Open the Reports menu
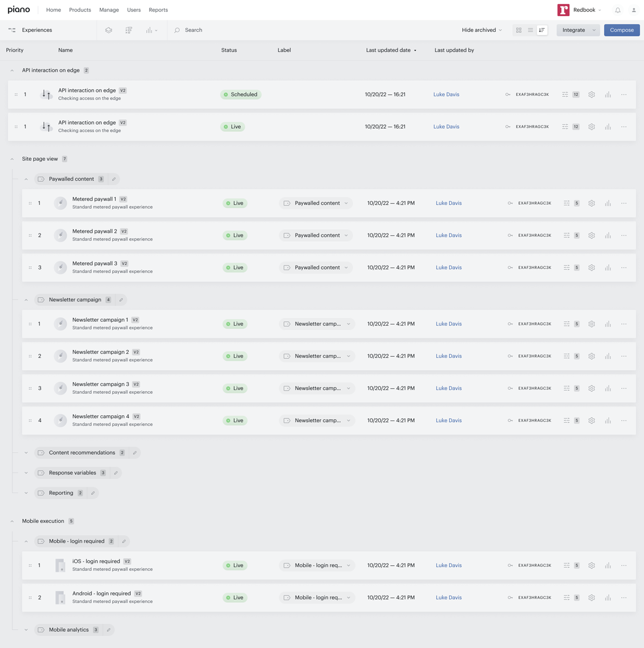The image size is (644, 648). [158, 10]
